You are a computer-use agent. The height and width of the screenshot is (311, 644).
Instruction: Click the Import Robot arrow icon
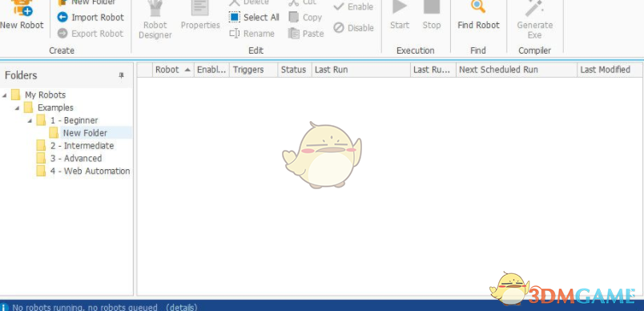click(62, 18)
